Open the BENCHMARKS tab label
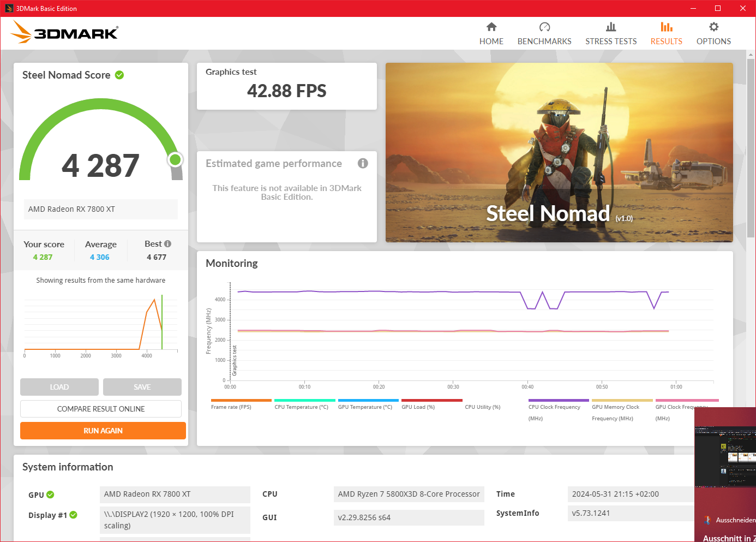The image size is (756, 542). click(544, 41)
